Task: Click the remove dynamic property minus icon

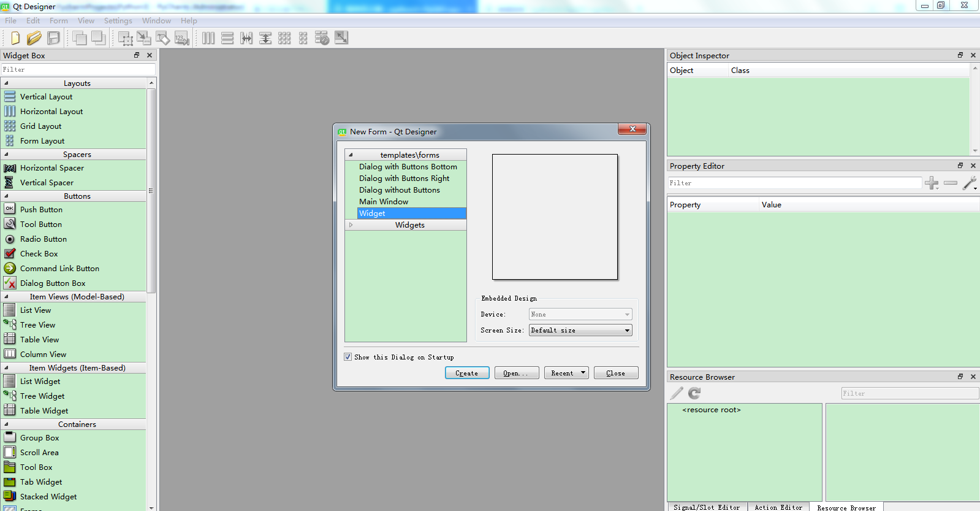Action: pyautogui.click(x=951, y=183)
